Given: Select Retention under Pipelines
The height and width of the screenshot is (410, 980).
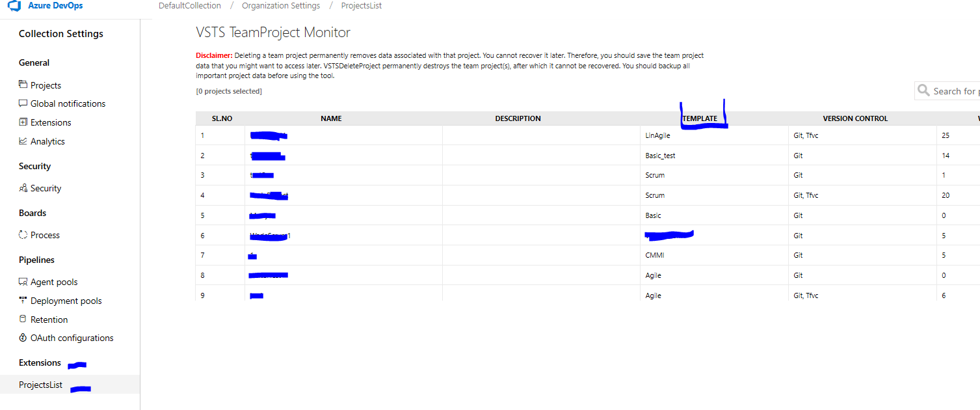Looking at the screenshot, I should (49, 320).
